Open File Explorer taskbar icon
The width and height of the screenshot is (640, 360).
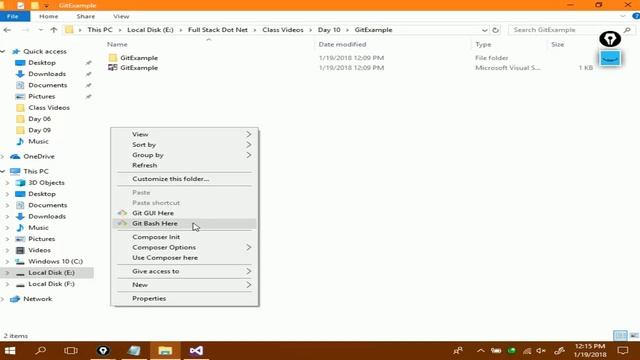165,351
